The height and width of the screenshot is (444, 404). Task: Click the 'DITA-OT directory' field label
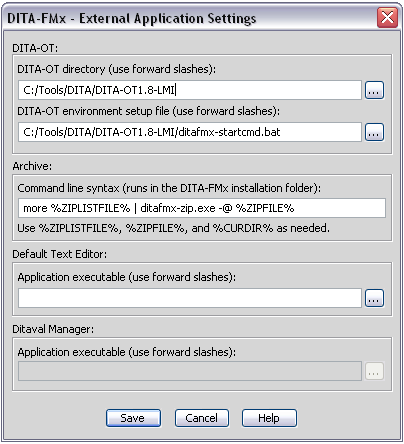coord(117,69)
